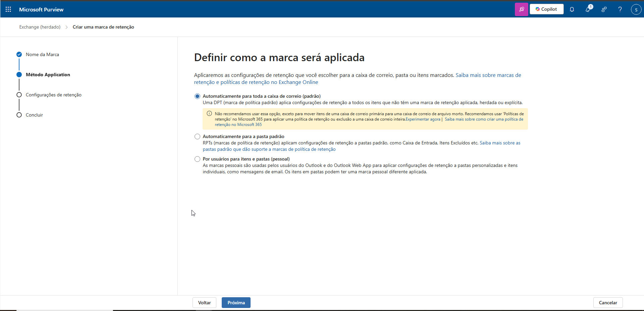
Task: Select 'Configurações de retenção' wizard step
Action: pyautogui.click(x=53, y=95)
